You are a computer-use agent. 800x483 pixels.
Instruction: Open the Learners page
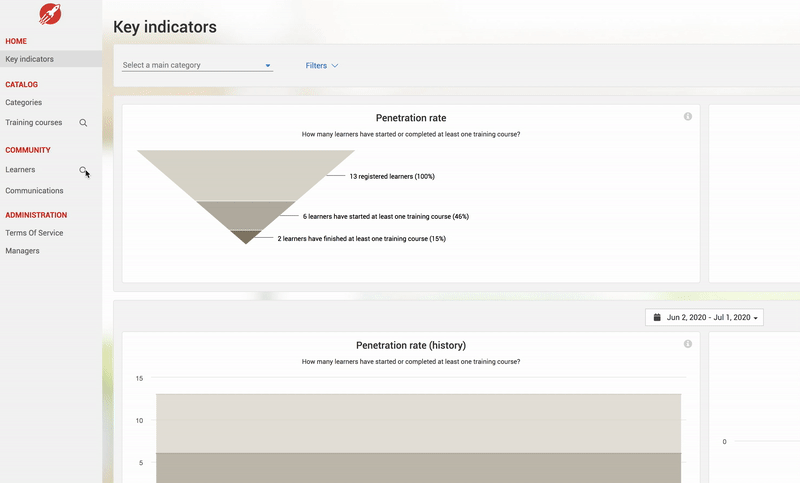20,170
